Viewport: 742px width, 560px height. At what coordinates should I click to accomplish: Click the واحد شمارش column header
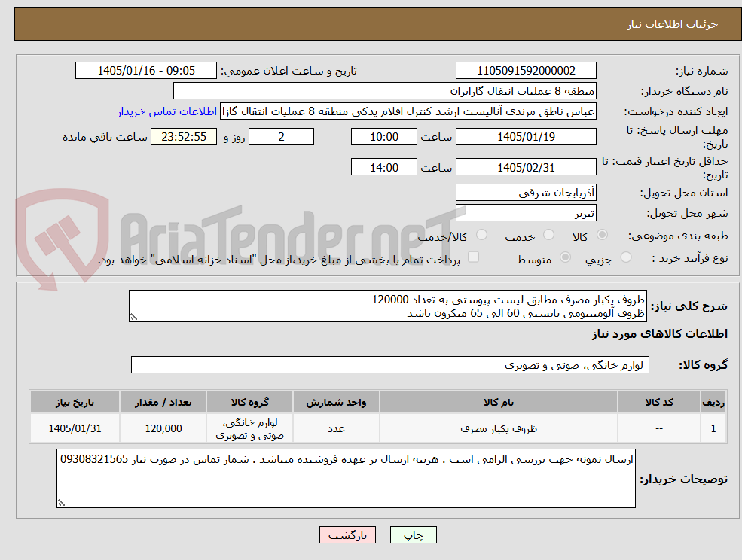coord(336,402)
